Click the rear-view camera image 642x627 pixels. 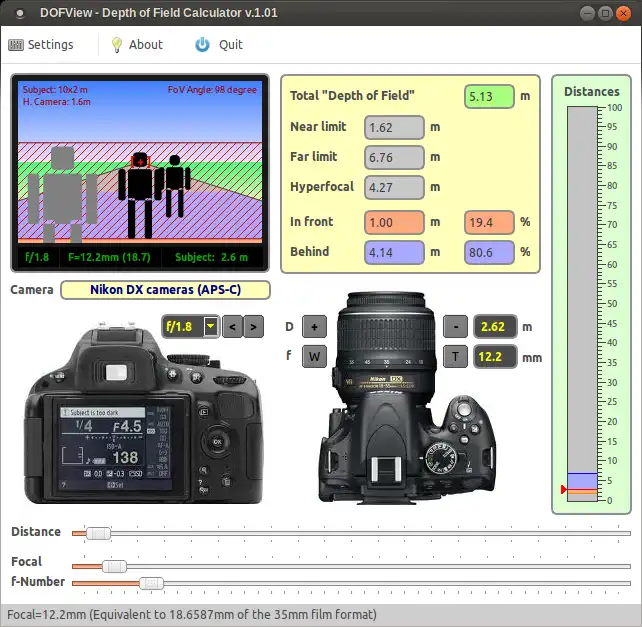[143, 414]
